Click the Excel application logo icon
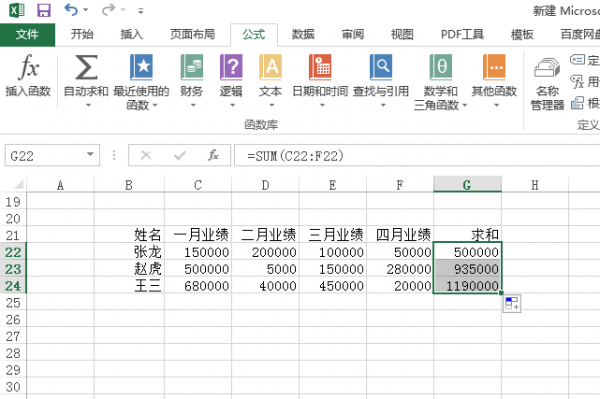Viewport: 600px width, 399px height. (x=16, y=10)
